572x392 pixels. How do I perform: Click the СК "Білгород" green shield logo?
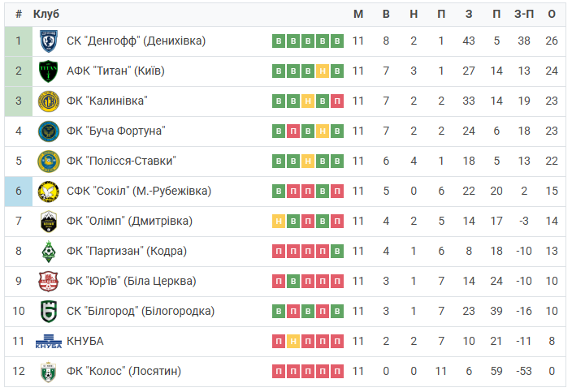coord(49,312)
